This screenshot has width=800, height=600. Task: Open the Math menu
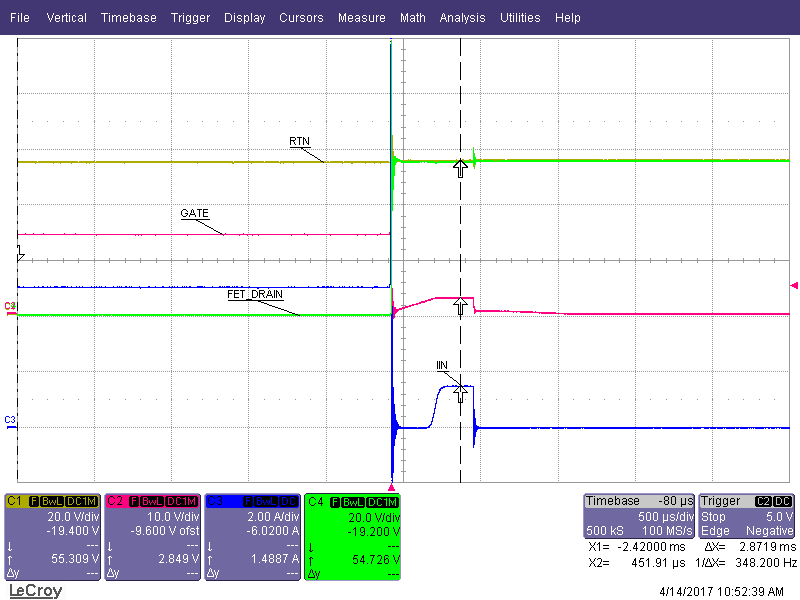coord(413,17)
